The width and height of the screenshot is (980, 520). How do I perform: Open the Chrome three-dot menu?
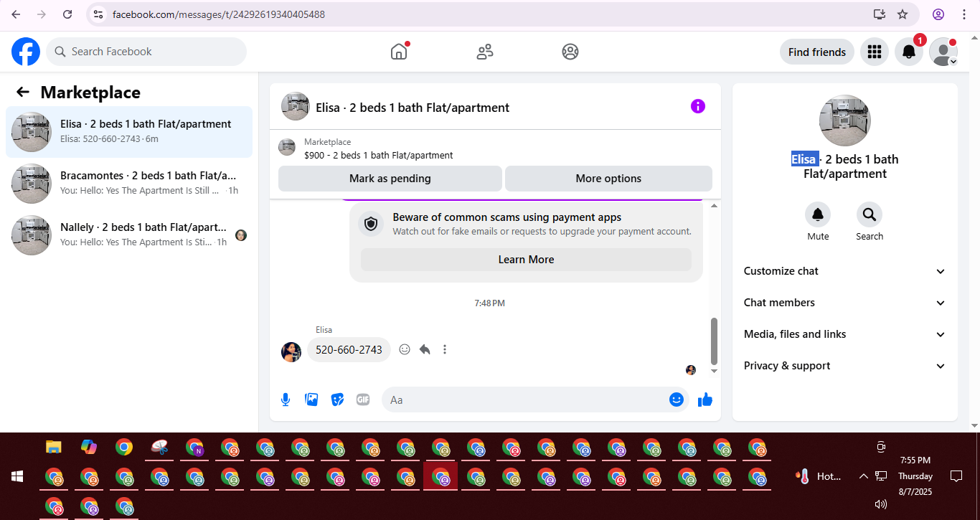964,14
